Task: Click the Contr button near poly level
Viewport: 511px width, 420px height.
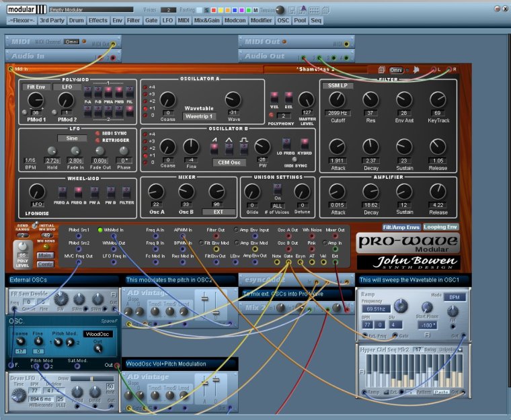Action: 45,264
